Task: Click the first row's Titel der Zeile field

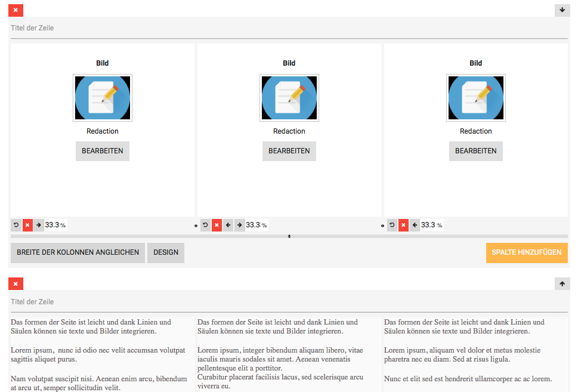Action: [x=289, y=28]
